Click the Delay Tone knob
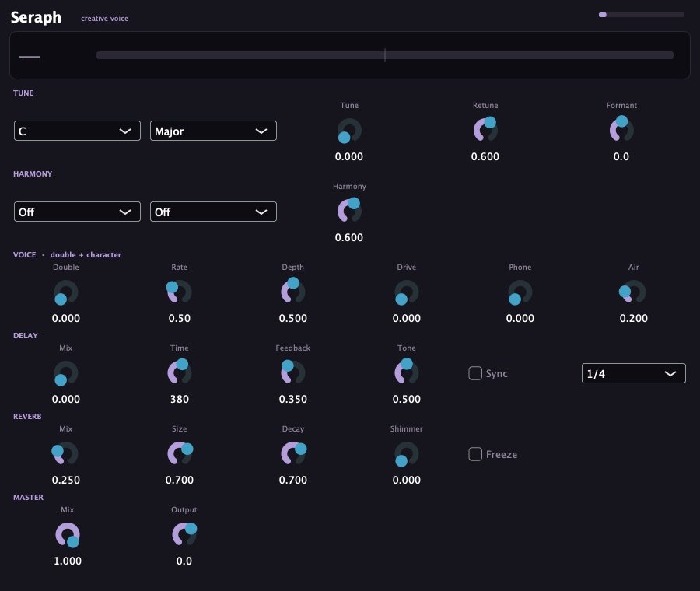This screenshot has width=700, height=591. click(x=406, y=372)
